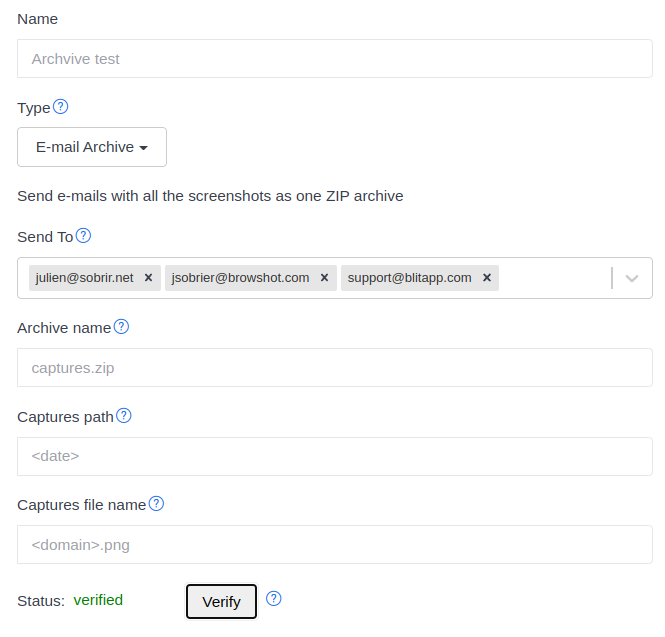Click help icon next to Verify button

274,599
